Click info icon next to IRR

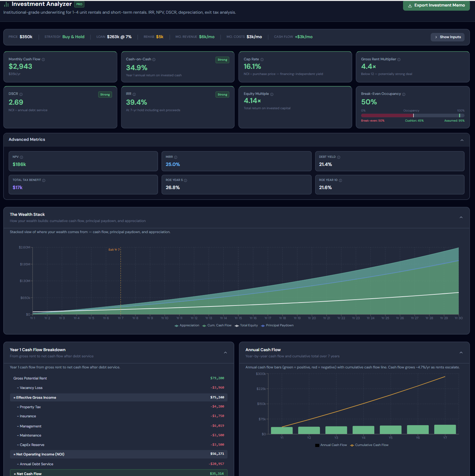[134, 94]
